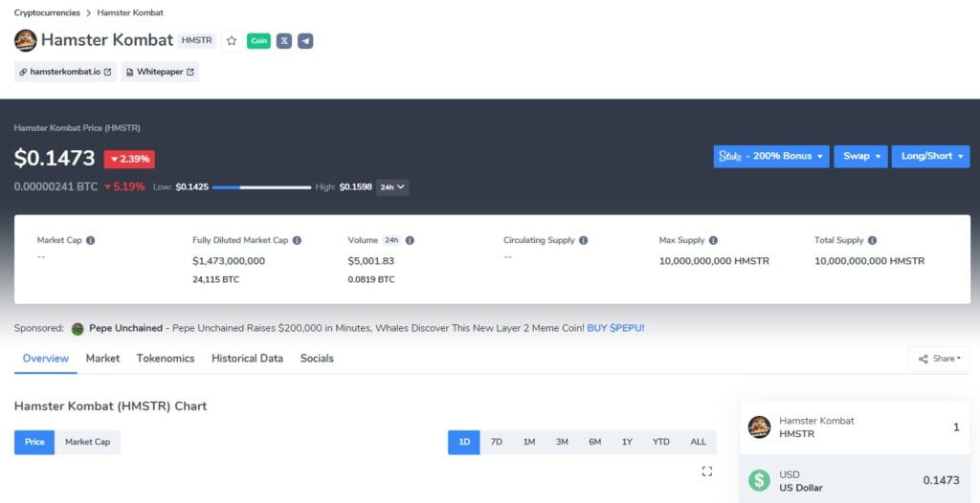Add Hamster Kombat to favorites with star icon
The width and height of the screenshot is (980, 503).
click(x=232, y=41)
